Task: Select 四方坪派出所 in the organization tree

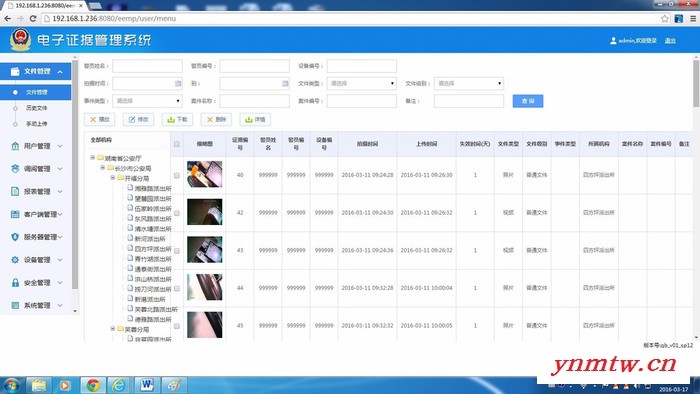Action: [153, 249]
